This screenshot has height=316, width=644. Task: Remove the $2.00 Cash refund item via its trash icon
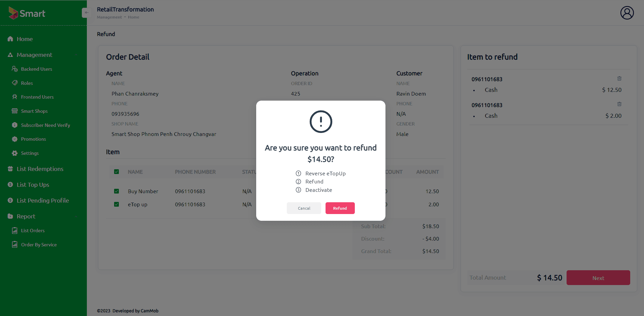(619, 104)
